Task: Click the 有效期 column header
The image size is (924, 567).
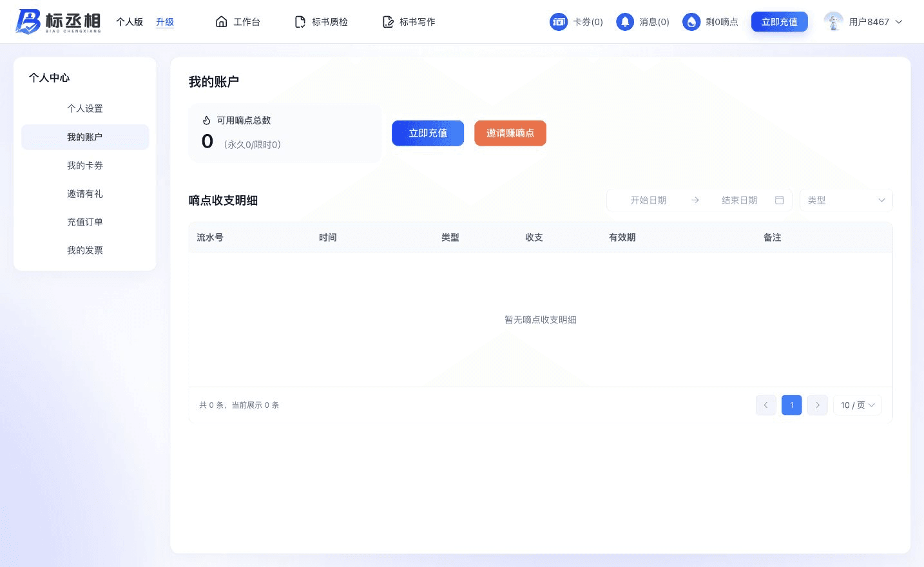Action: (622, 238)
